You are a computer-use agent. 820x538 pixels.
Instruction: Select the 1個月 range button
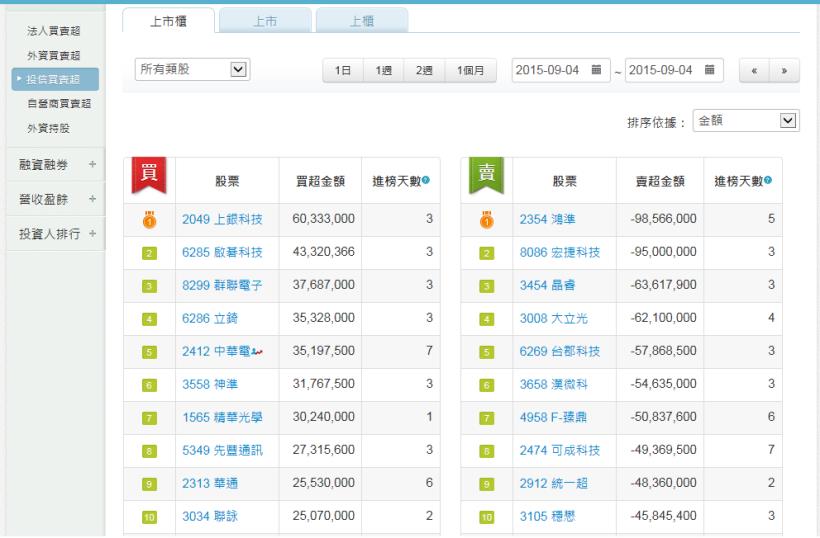pyautogui.click(x=470, y=71)
